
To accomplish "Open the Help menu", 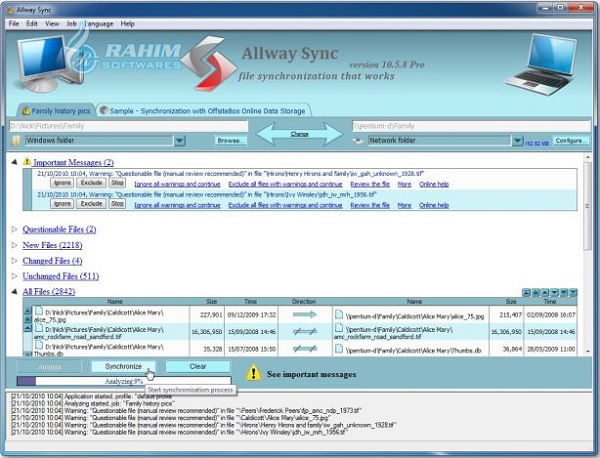I will (127, 24).
